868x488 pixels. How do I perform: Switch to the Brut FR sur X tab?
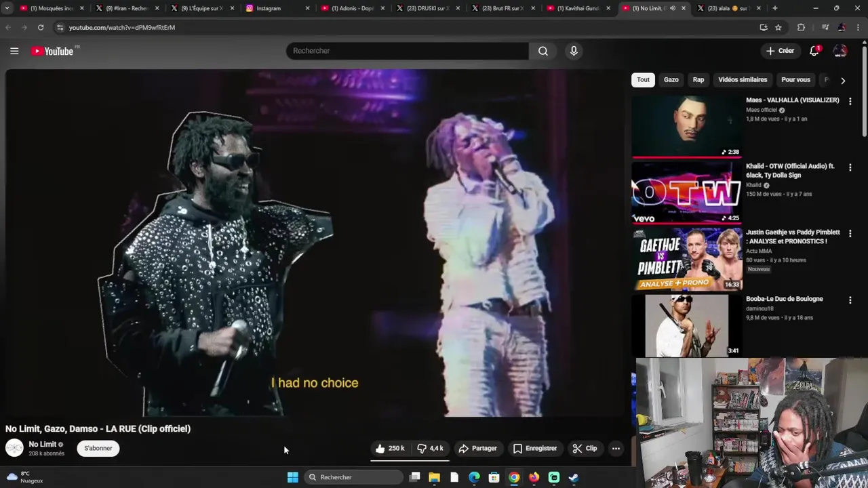pos(503,8)
